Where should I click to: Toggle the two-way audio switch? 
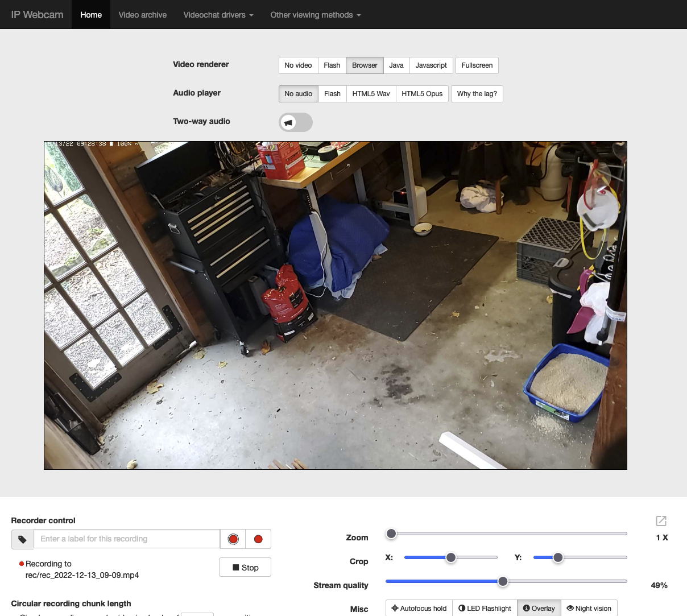(x=295, y=122)
